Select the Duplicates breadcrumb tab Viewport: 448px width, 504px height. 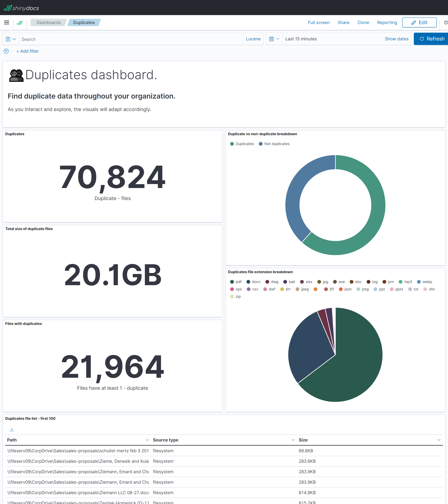pos(84,22)
